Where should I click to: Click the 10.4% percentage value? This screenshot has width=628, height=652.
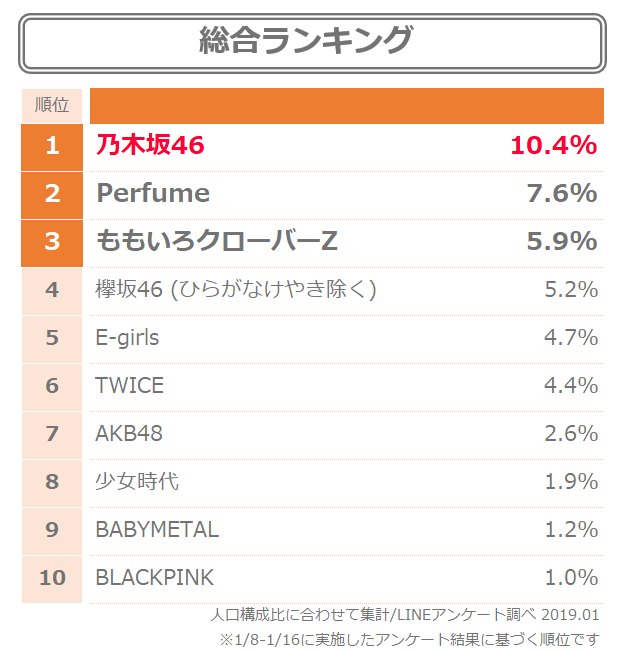(x=554, y=146)
